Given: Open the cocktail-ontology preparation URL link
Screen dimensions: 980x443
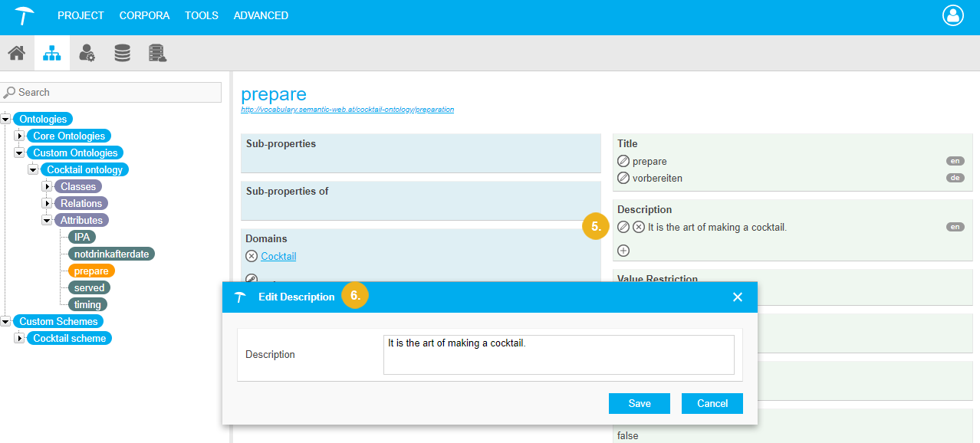Looking at the screenshot, I should (347, 110).
